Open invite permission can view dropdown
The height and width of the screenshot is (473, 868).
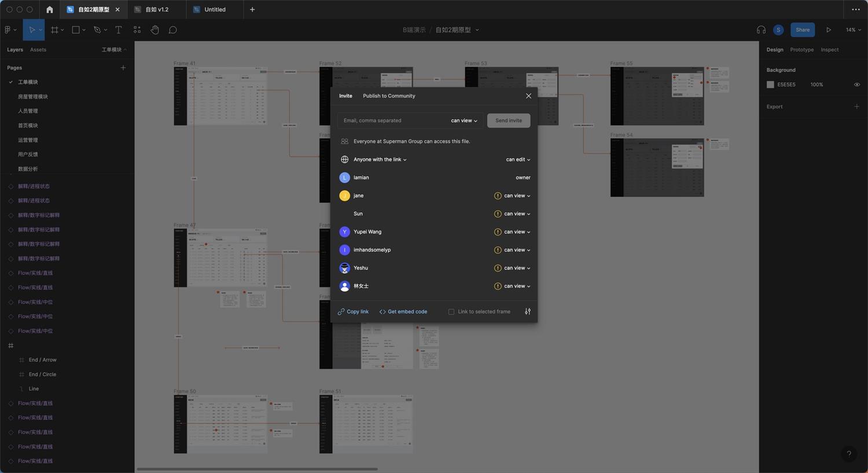[x=464, y=120]
